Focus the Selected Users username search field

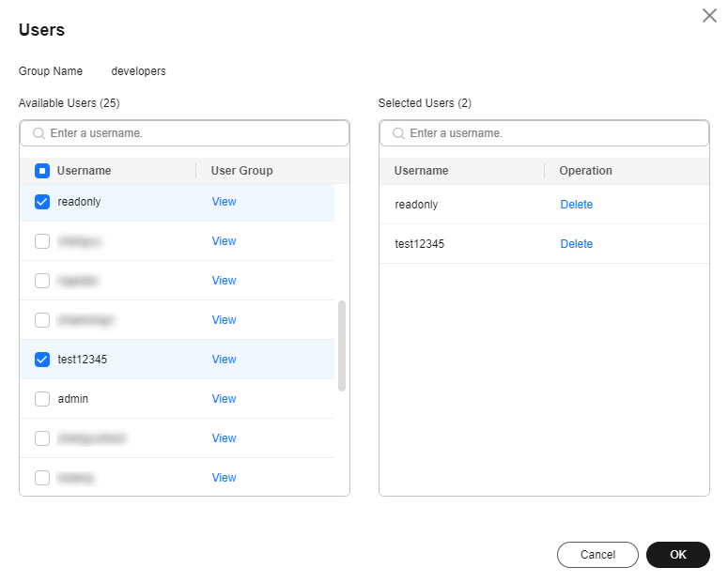point(552,133)
